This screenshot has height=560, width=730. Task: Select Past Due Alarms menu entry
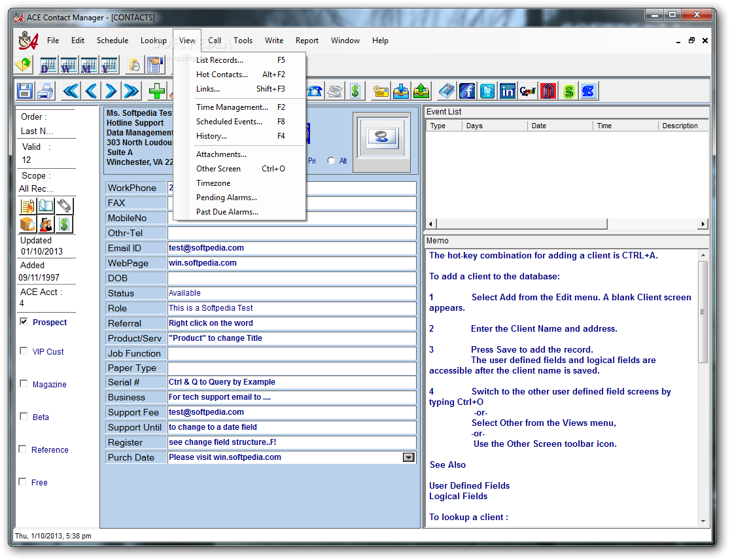[240, 212]
